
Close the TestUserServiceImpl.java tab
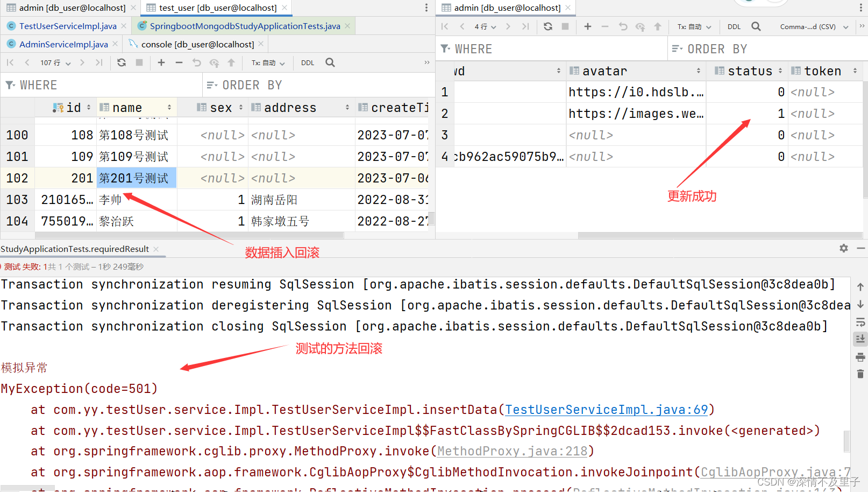coord(124,26)
